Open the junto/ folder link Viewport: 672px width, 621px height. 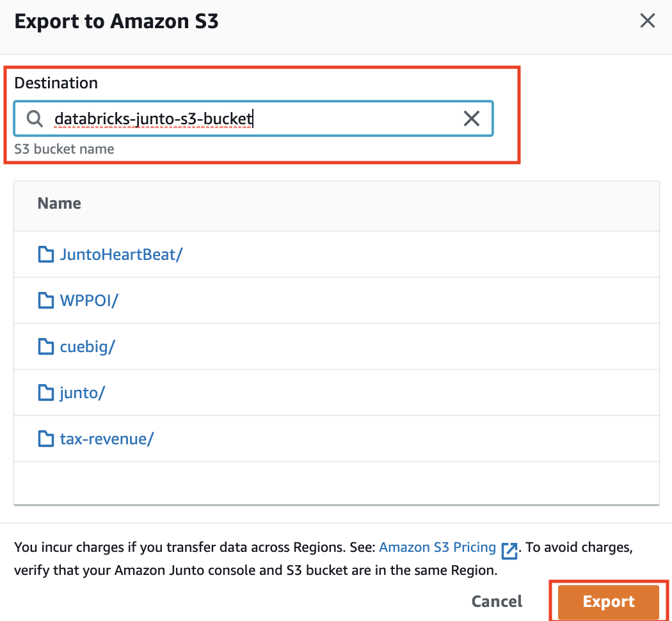coord(82,392)
